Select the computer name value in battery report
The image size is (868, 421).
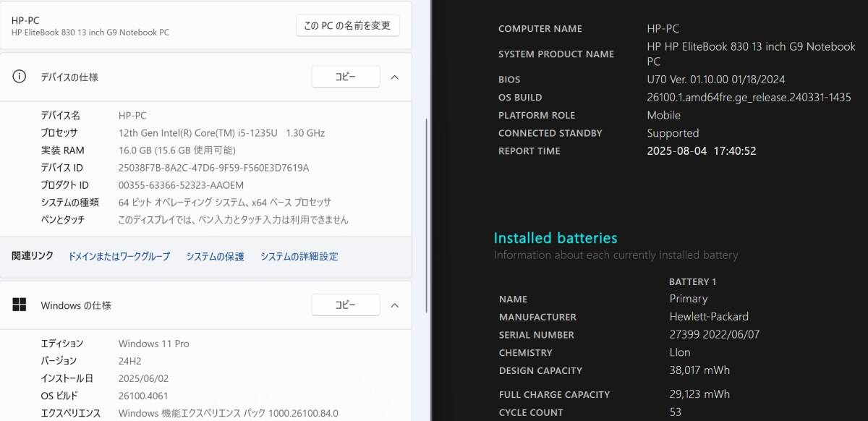663,29
